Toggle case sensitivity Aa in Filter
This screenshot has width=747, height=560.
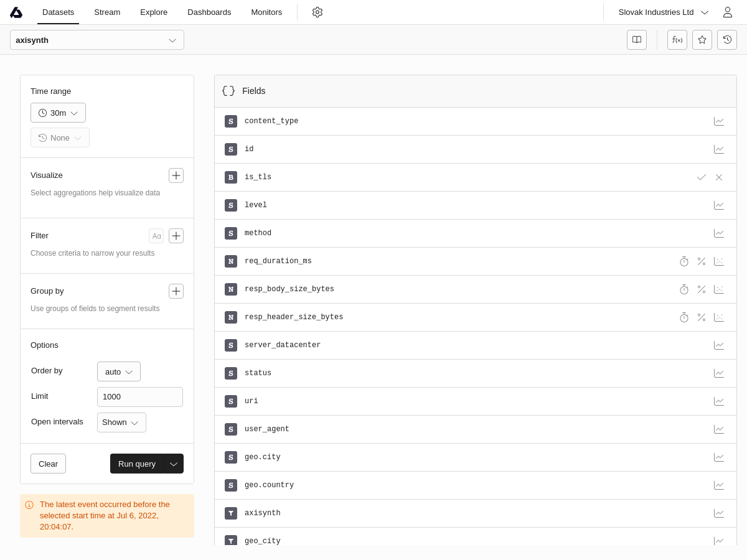(x=156, y=236)
